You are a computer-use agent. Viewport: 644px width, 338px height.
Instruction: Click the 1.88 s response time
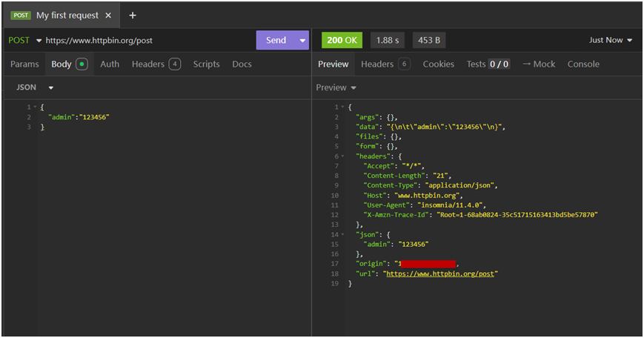tap(388, 40)
